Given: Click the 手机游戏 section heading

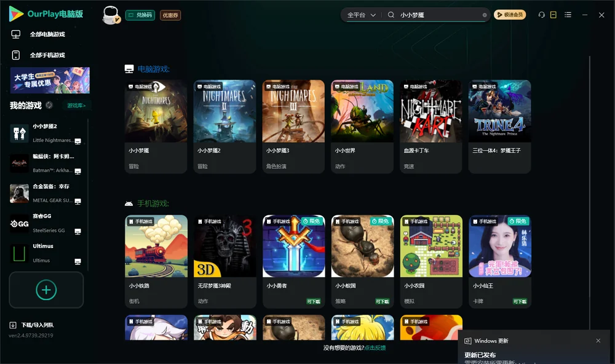Looking at the screenshot, I should pos(153,204).
